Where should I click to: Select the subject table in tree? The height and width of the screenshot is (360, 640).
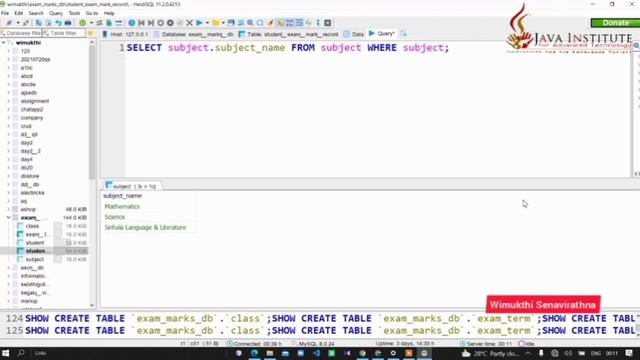34,259
